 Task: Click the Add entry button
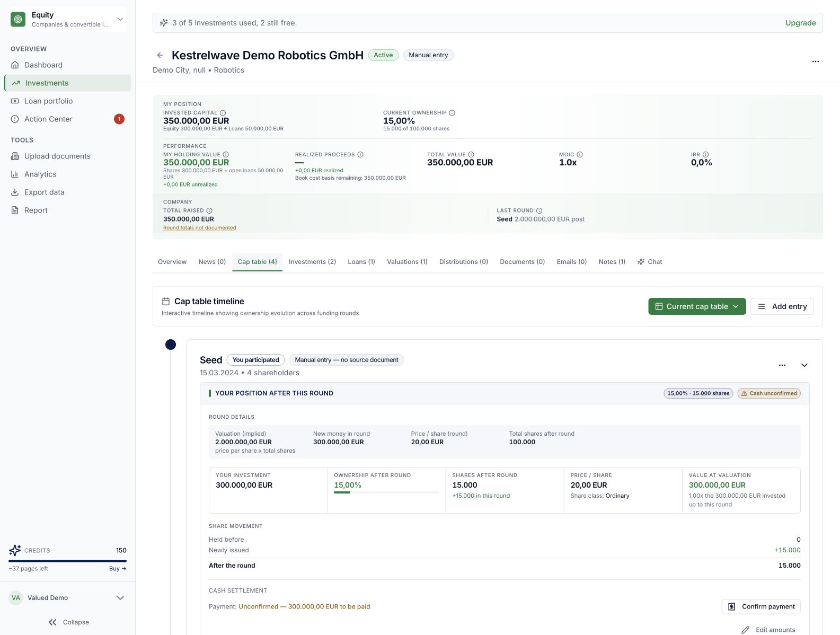coord(782,306)
